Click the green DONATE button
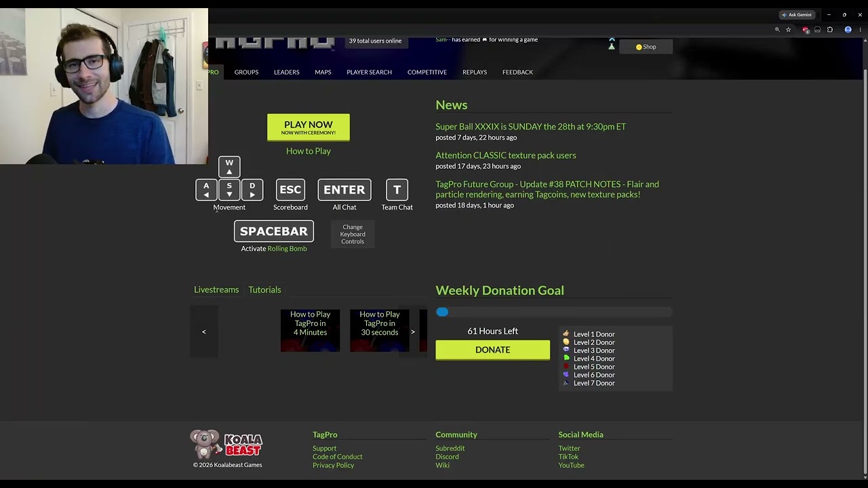 coord(493,350)
